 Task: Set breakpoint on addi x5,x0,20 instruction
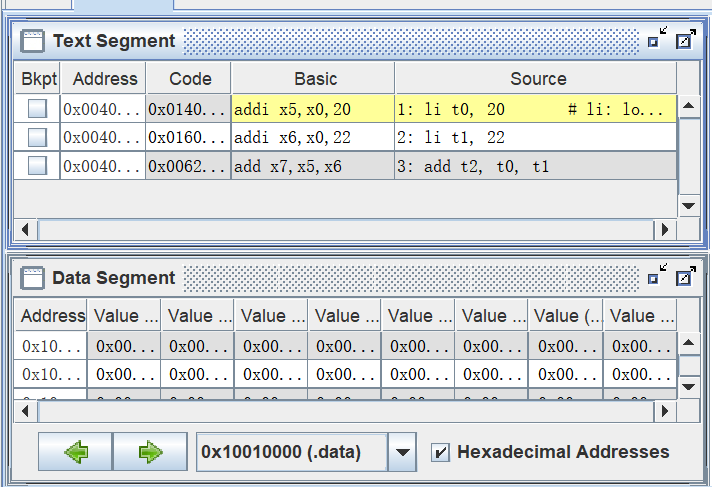37,109
